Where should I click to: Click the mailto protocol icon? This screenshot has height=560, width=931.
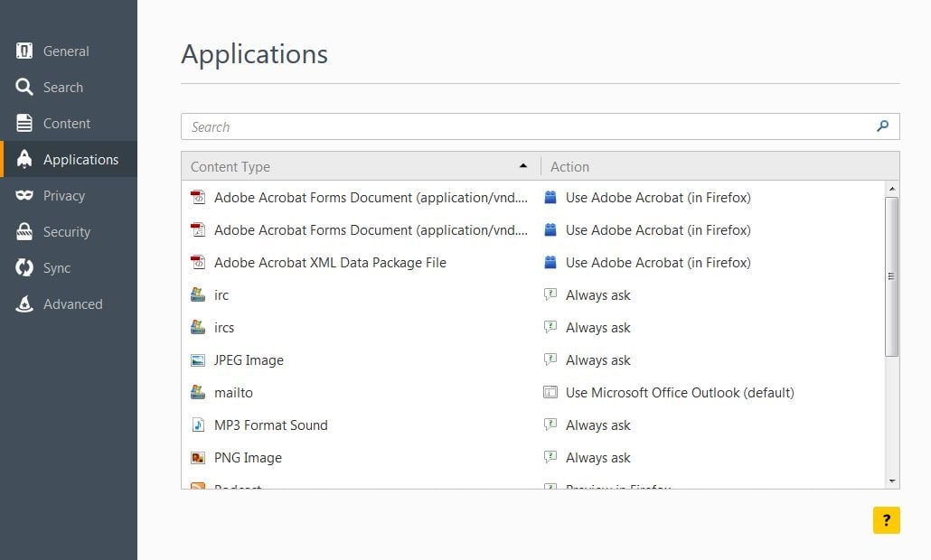[198, 392]
